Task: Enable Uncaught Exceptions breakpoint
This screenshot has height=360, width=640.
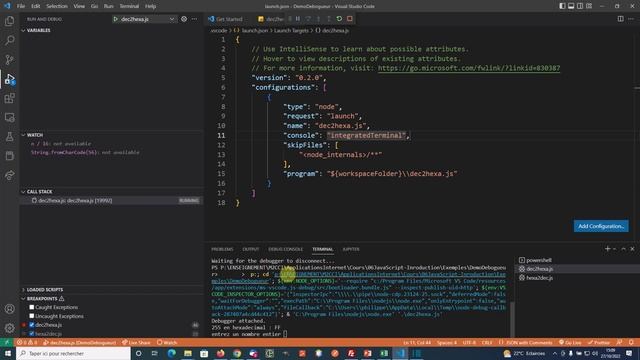Action: [x=31, y=316]
